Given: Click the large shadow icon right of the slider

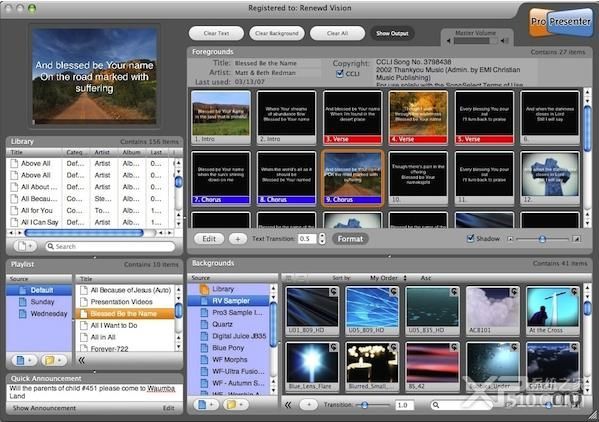Looking at the screenshot, I should click(576, 239).
